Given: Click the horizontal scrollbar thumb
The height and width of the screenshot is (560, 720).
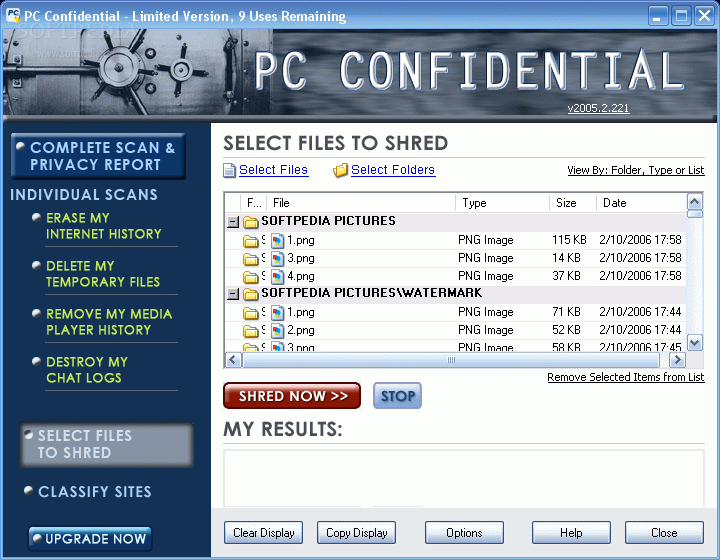Looking at the screenshot, I should click(451, 360).
